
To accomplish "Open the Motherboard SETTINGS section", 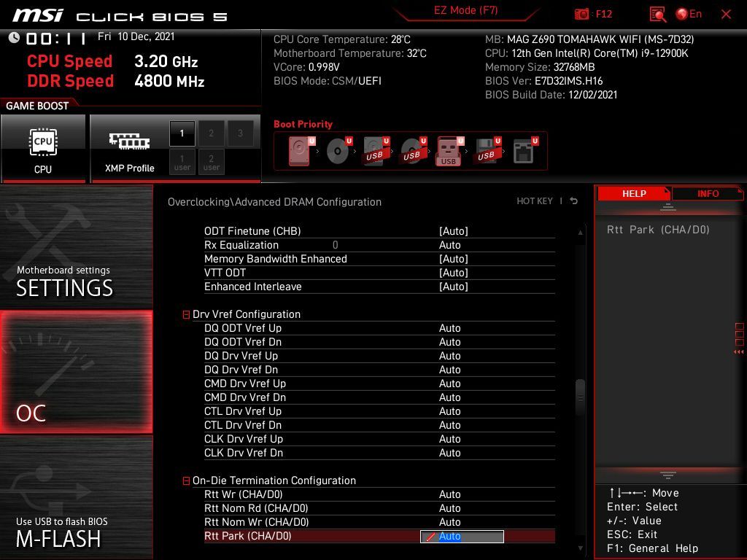I will (x=76, y=247).
